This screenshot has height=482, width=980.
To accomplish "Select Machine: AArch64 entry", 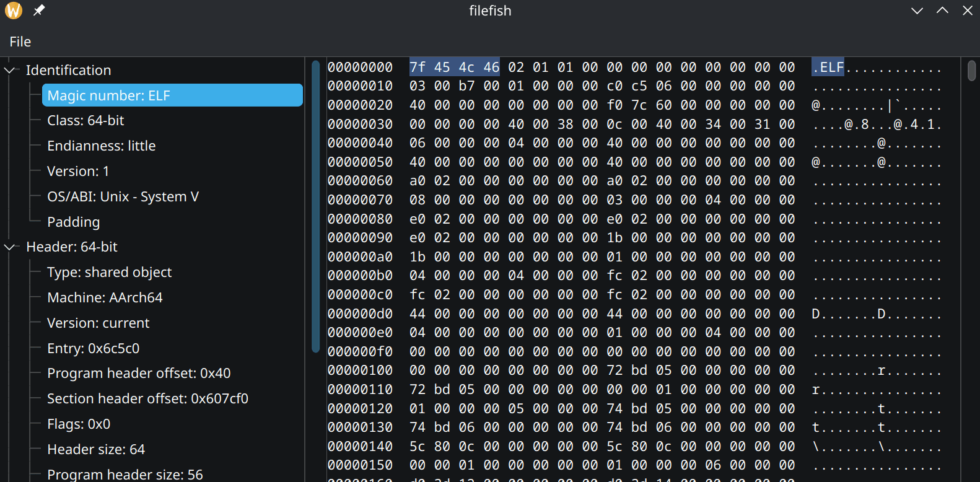I will 105,297.
